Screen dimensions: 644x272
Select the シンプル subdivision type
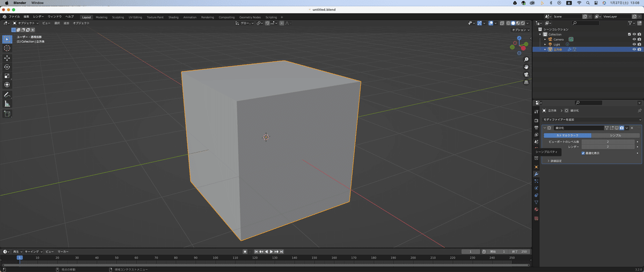click(616, 135)
